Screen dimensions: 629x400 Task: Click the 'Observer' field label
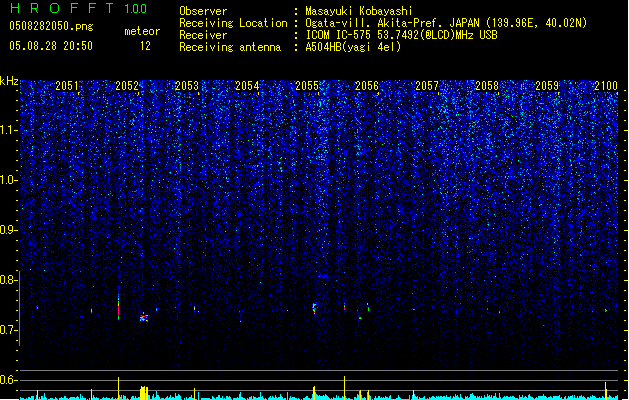coord(203,11)
